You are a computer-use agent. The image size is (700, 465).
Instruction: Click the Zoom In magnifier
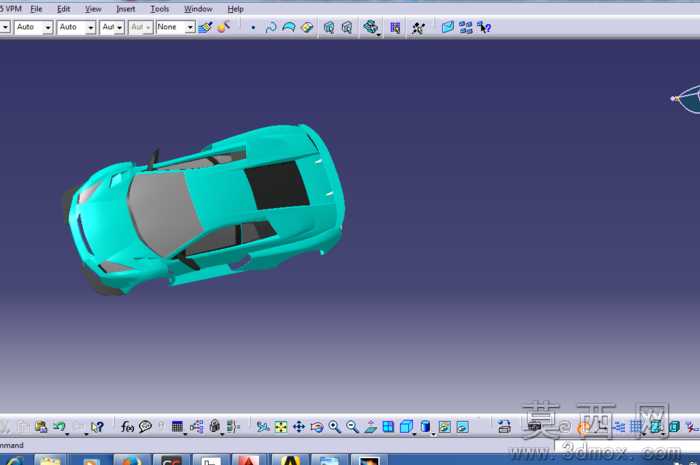tap(334, 427)
